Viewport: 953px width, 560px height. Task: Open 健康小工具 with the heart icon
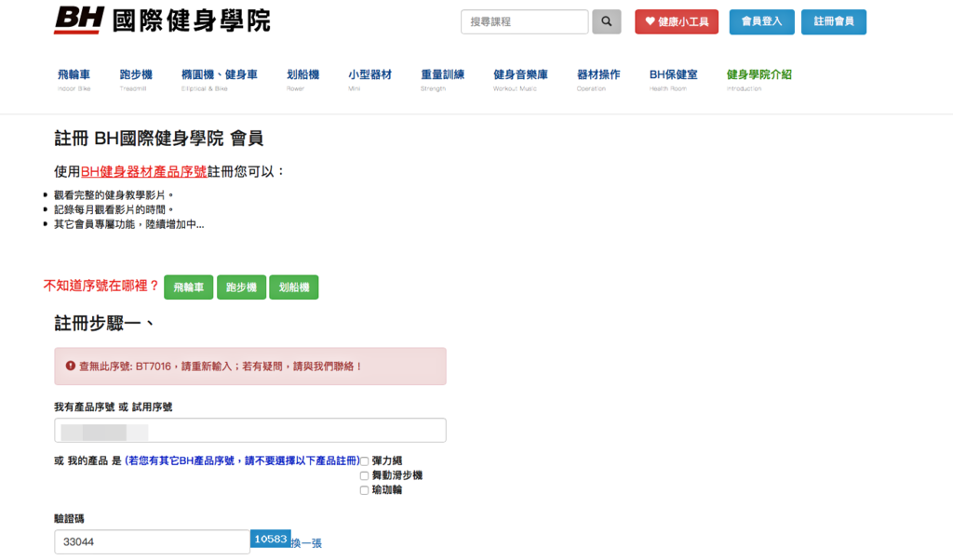[677, 22]
